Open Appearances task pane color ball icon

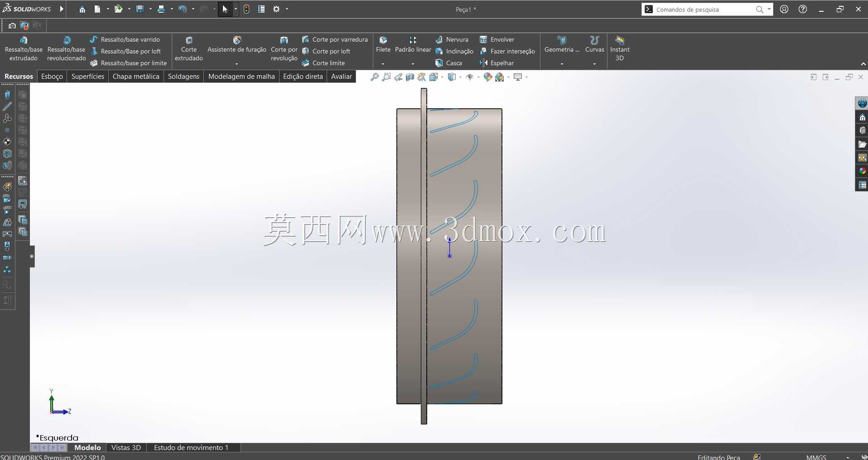[x=862, y=171]
